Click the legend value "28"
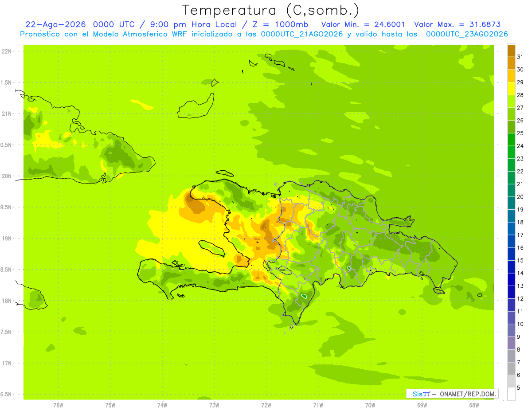The height and width of the screenshot is (411, 532). (x=520, y=95)
